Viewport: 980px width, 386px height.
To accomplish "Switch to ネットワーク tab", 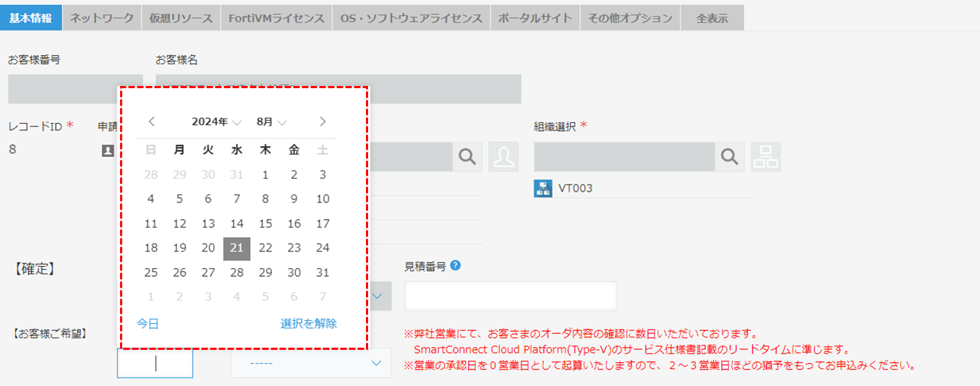I will click(x=102, y=18).
